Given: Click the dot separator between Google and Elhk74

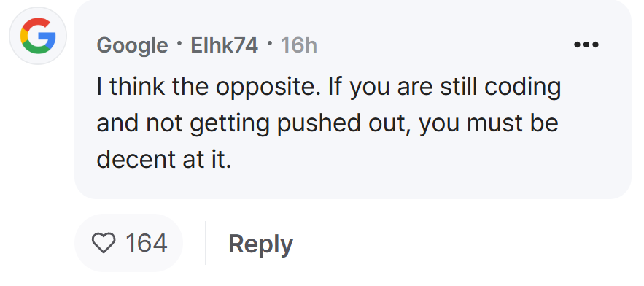Looking at the screenshot, I should pos(179,42).
